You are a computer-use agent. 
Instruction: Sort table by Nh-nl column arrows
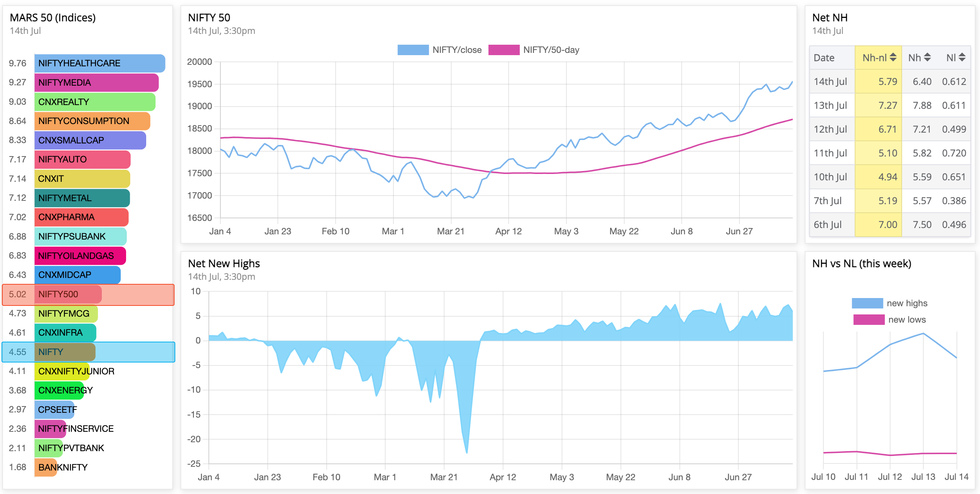tap(893, 57)
